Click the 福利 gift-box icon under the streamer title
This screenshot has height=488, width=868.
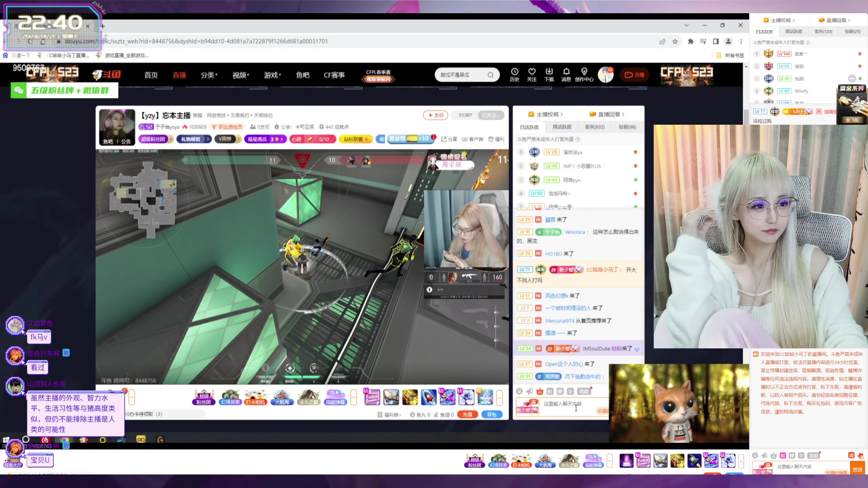496,139
